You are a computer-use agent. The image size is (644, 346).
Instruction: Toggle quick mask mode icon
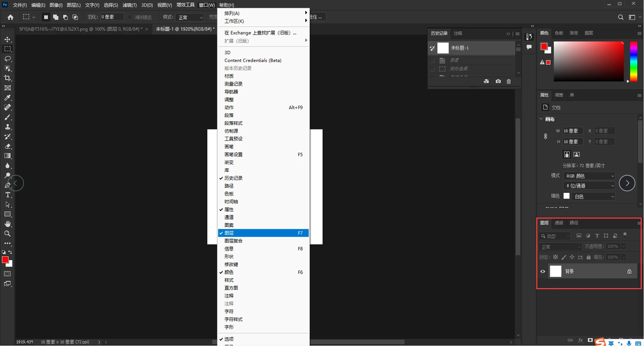[x=8, y=274]
